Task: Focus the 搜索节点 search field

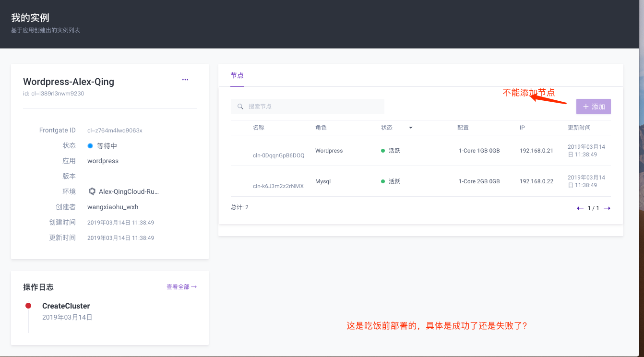Action: [x=308, y=107]
